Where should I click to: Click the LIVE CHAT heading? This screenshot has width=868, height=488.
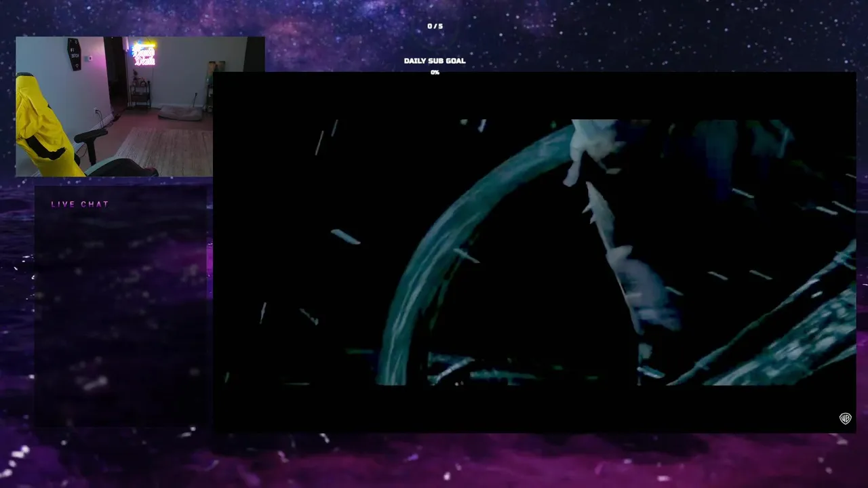[80, 204]
